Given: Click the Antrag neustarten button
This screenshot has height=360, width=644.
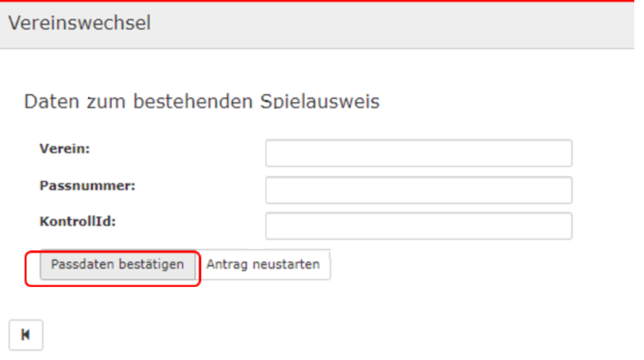Looking at the screenshot, I should click(x=263, y=265).
